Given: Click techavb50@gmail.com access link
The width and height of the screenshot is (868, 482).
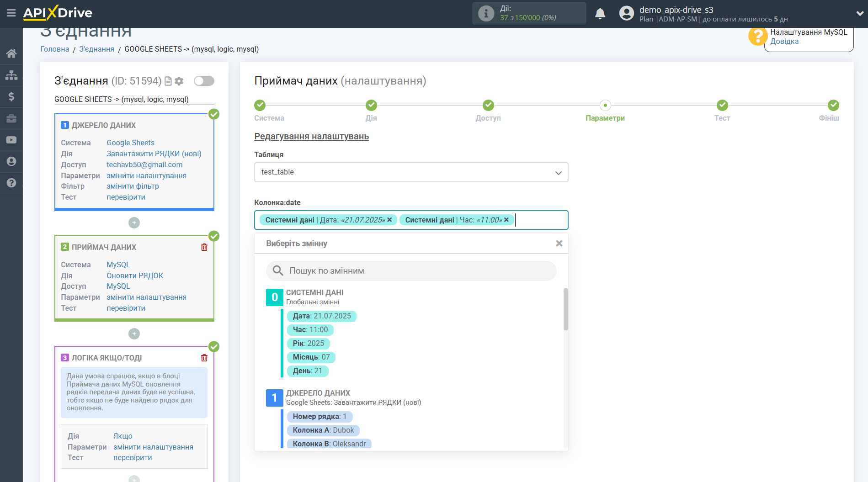Looking at the screenshot, I should click(x=144, y=164).
